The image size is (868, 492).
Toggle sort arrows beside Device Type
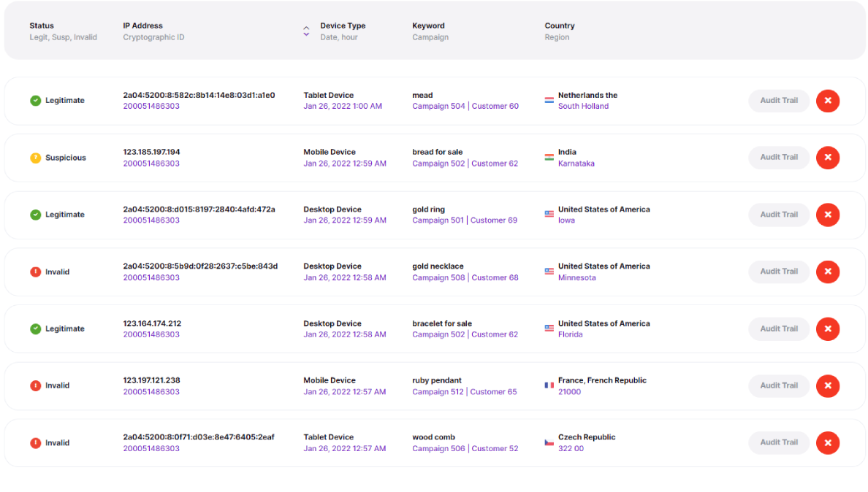click(306, 31)
